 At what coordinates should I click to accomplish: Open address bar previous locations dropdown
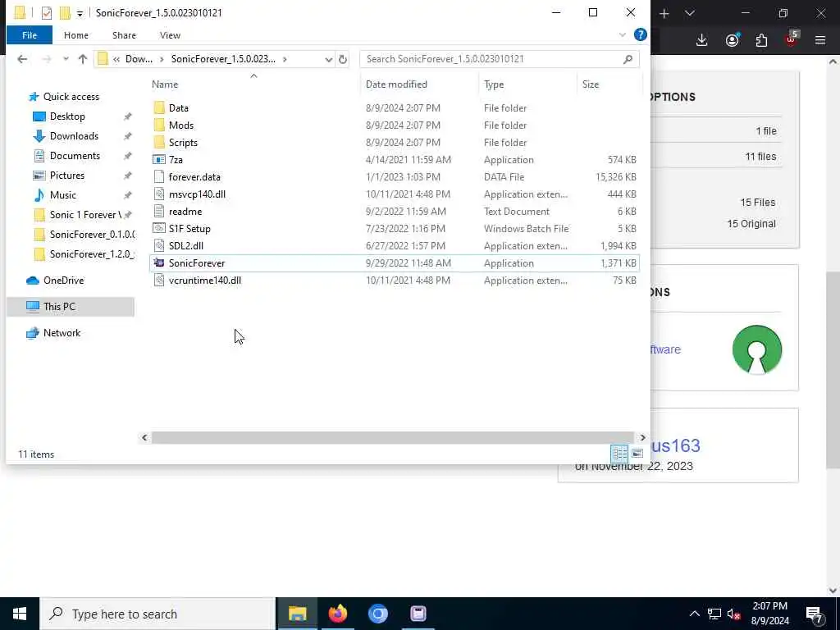click(x=328, y=59)
